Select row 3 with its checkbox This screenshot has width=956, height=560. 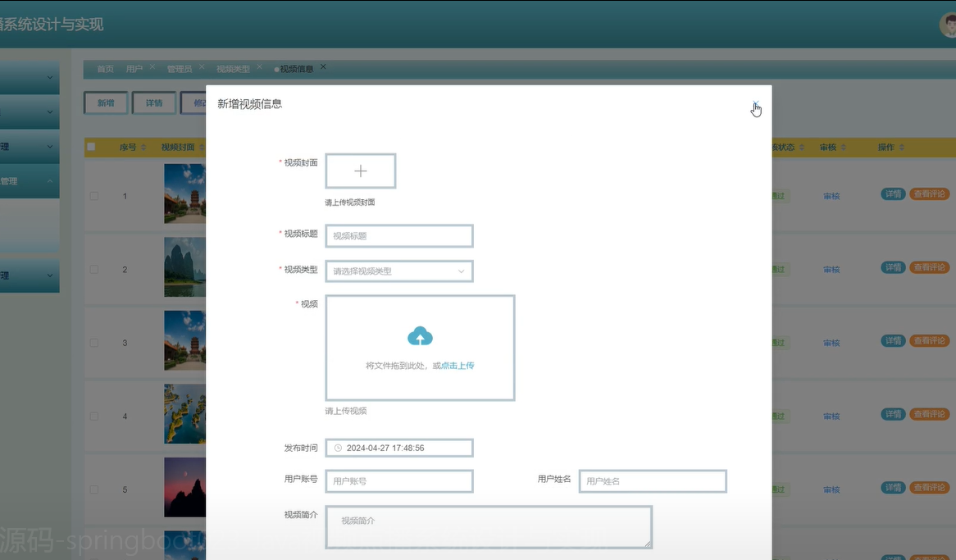[x=94, y=343]
